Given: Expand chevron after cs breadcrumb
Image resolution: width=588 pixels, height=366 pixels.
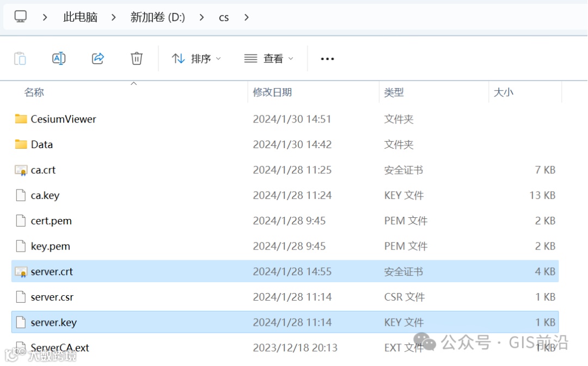Looking at the screenshot, I should click(x=247, y=17).
